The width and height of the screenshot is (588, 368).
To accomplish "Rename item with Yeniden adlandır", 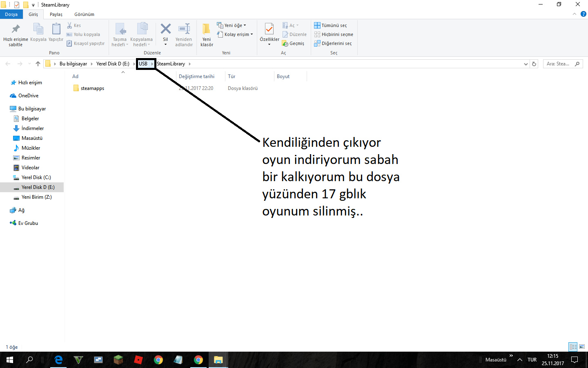I will [x=184, y=35].
